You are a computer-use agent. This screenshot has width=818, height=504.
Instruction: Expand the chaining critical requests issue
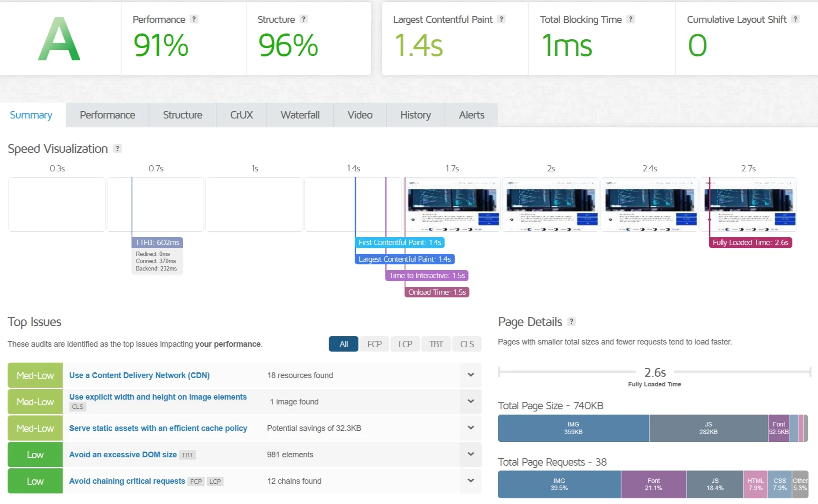tap(470, 481)
